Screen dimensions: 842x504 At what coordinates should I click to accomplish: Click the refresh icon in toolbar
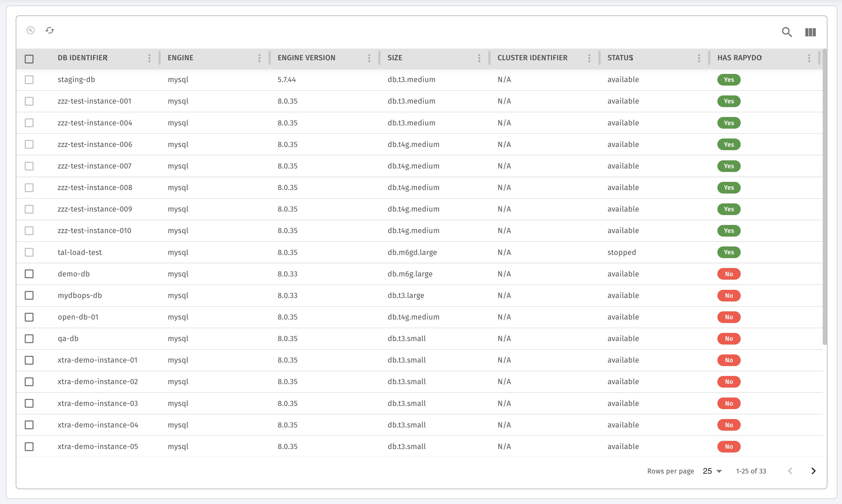[49, 31]
